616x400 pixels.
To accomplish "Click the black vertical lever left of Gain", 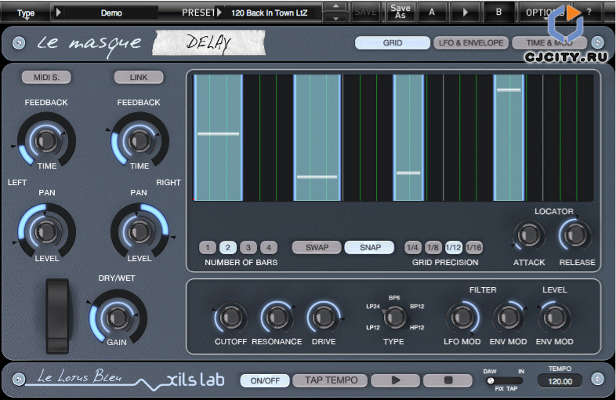I will (58, 316).
